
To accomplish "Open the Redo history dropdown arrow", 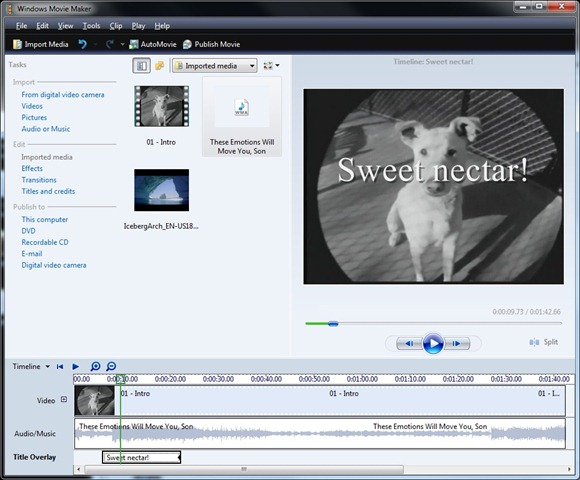I will (x=122, y=44).
